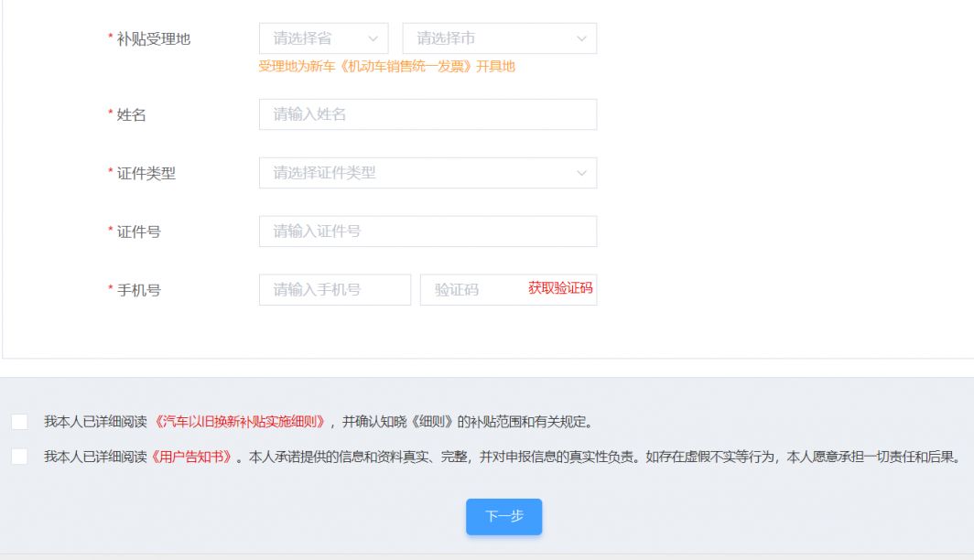Click the 请输入手机号 phone number field
Image resolution: width=974 pixels, height=560 pixels.
(x=335, y=289)
